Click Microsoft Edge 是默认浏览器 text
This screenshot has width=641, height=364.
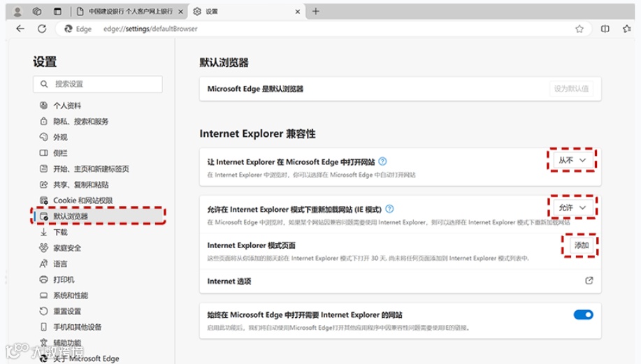pyautogui.click(x=255, y=89)
